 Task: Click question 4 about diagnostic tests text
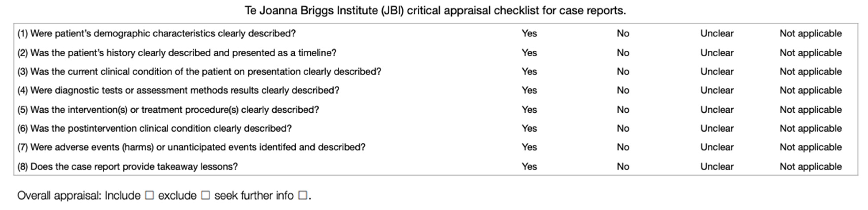178,90
